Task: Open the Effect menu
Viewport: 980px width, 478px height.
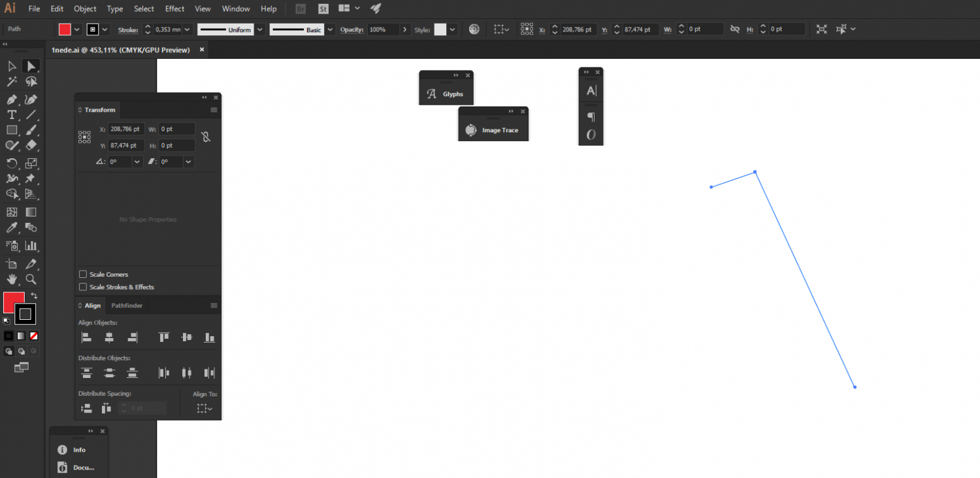Action: pyautogui.click(x=174, y=9)
